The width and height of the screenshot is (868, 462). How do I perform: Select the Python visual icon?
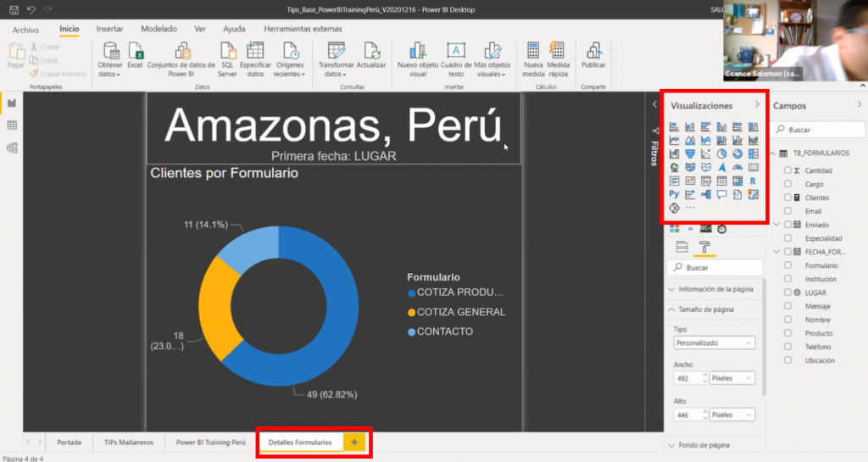pos(674,194)
